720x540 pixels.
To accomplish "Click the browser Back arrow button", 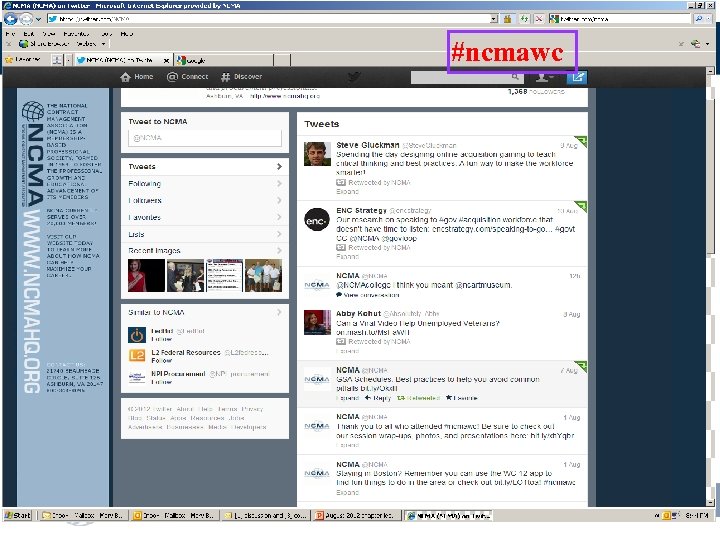I will pos(11,19).
